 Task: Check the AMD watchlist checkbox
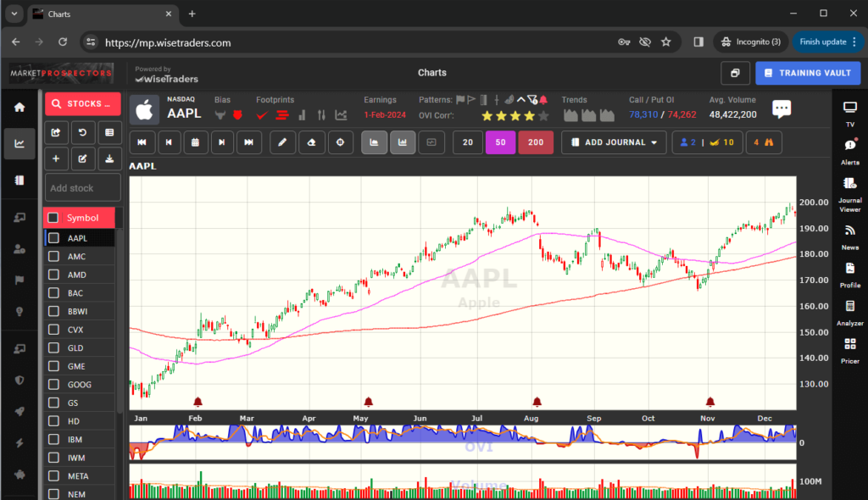tap(54, 275)
